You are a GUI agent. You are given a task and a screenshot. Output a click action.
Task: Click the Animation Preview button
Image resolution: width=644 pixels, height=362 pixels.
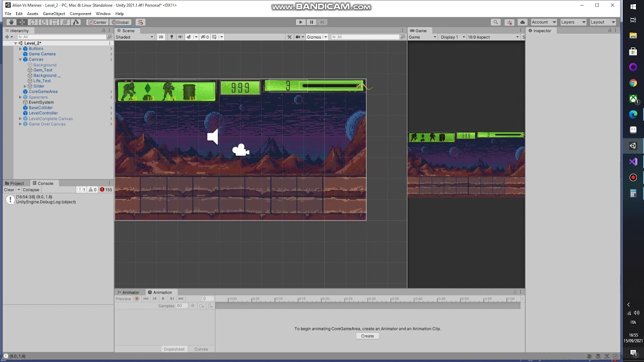(123, 299)
